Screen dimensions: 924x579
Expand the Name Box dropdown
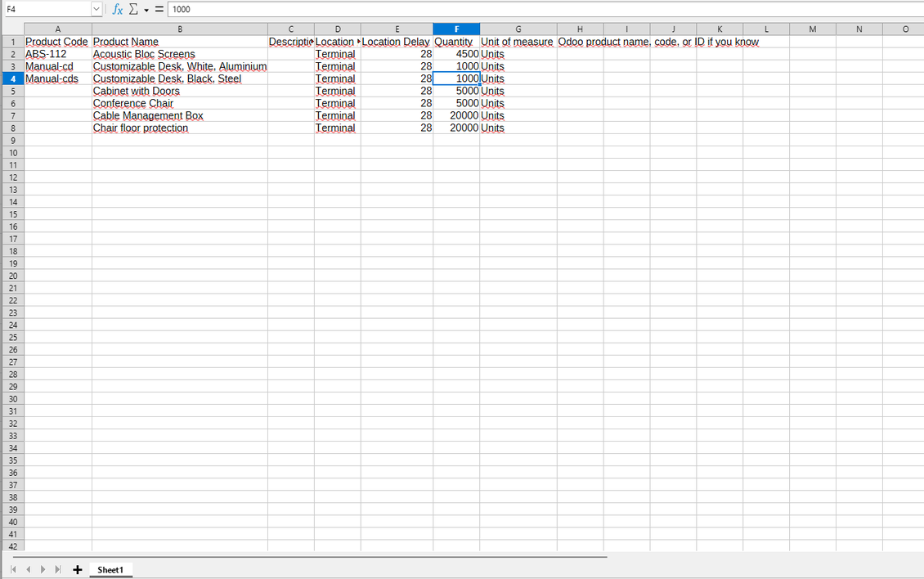[x=96, y=10]
